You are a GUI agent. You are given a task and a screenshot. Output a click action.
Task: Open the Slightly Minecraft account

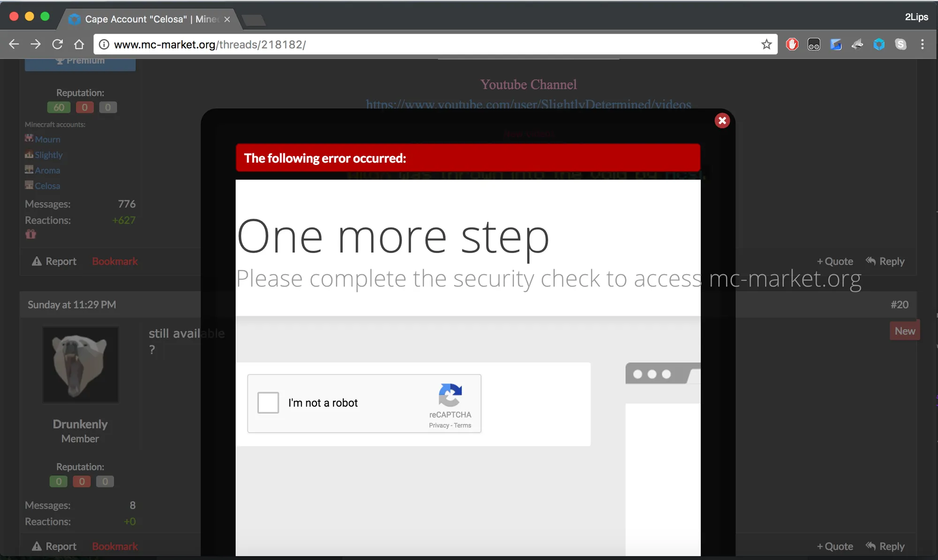[48, 155]
